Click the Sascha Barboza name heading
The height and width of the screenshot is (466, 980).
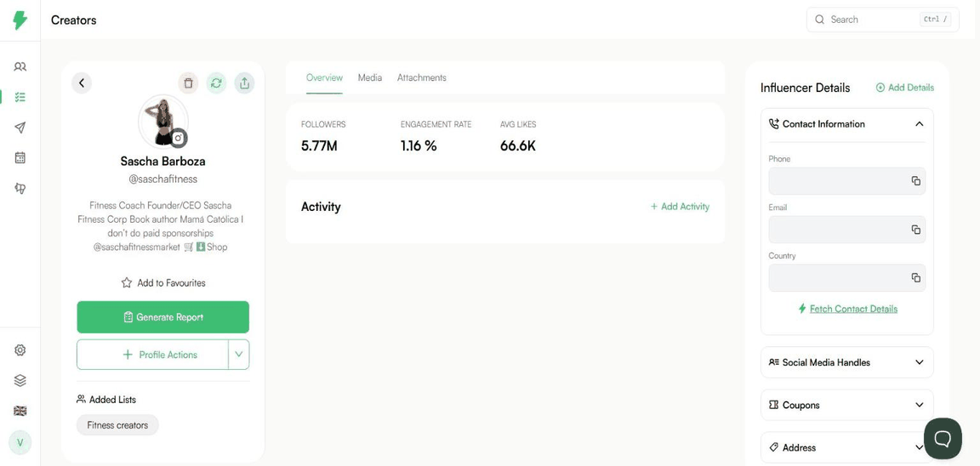[x=162, y=162]
